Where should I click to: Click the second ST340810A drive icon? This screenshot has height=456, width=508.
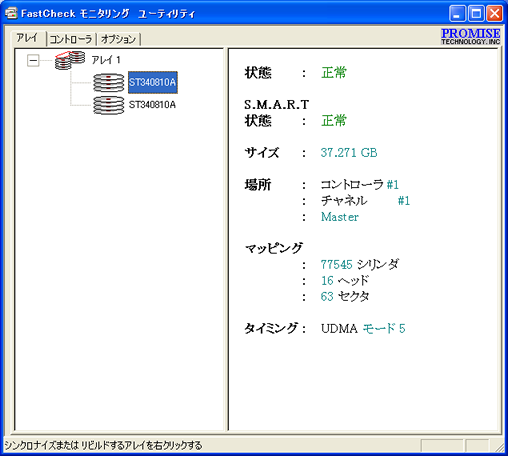click(x=109, y=105)
